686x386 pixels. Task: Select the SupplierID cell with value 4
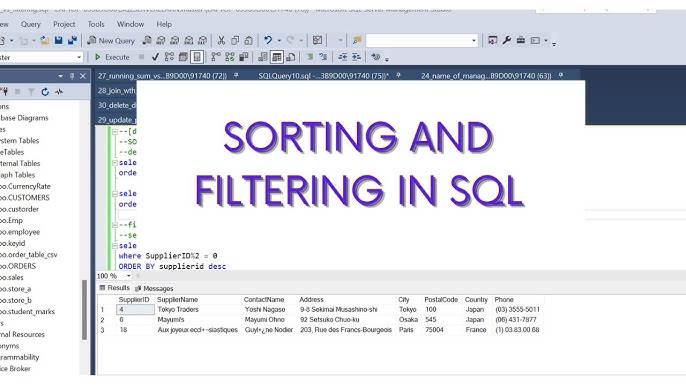pyautogui.click(x=135, y=309)
